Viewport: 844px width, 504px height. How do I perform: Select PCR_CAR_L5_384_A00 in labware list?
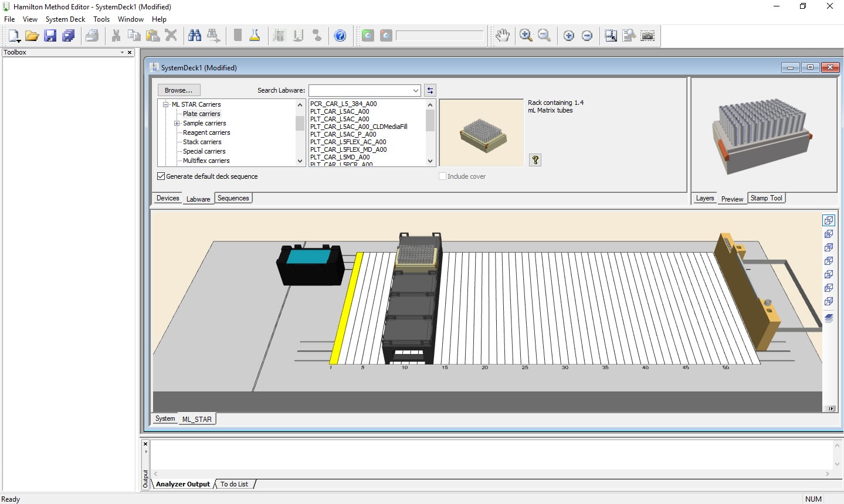pos(344,104)
